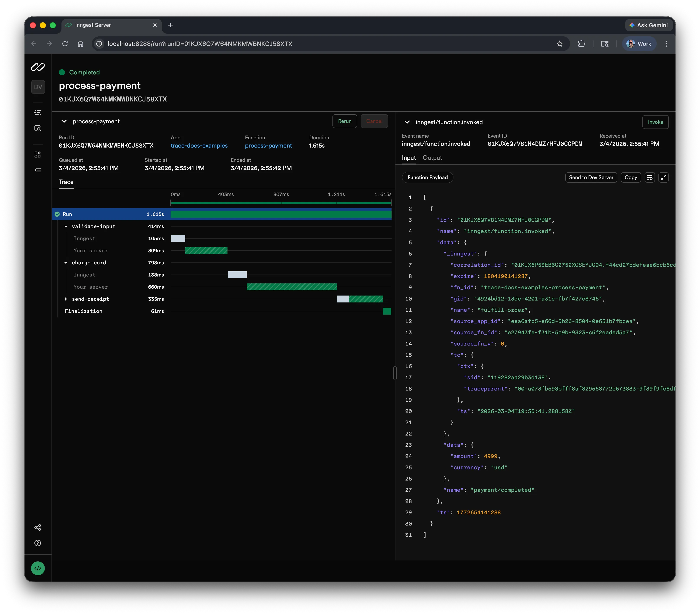Toggle word wrap in payload viewer
Screen dimensions: 700x614
(650, 177)
